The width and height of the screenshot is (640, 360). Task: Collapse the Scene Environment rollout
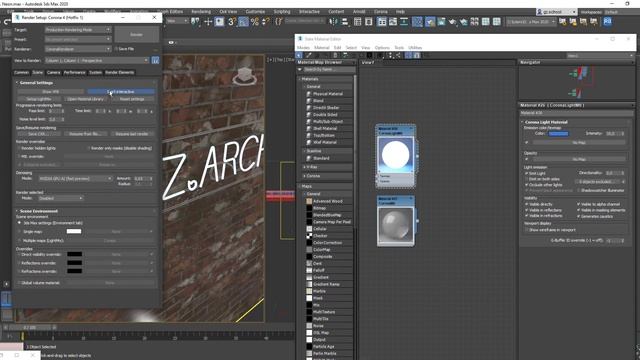coord(38,211)
